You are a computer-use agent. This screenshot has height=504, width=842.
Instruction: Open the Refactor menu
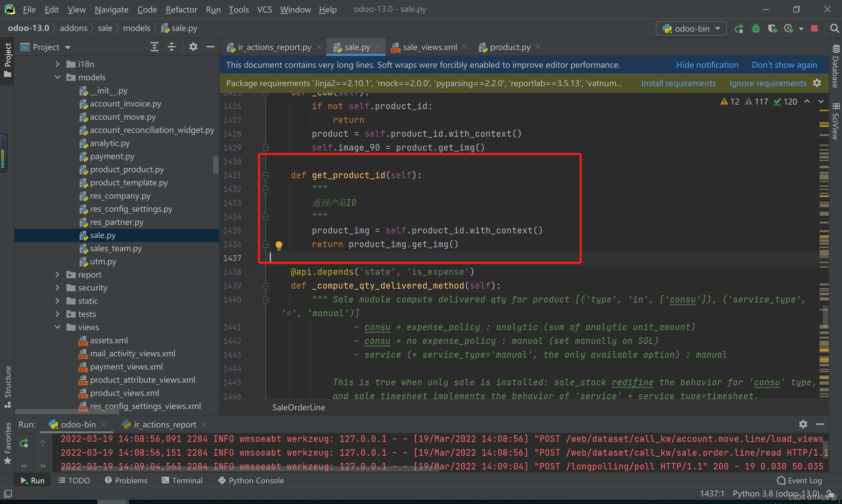(x=181, y=10)
